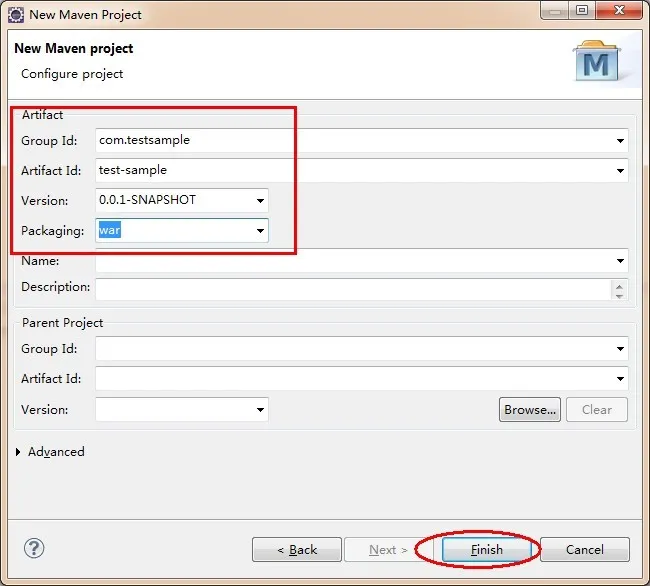Open the Packaging dropdown arrow
Image resolution: width=650 pixels, height=586 pixels.
coord(260,230)
